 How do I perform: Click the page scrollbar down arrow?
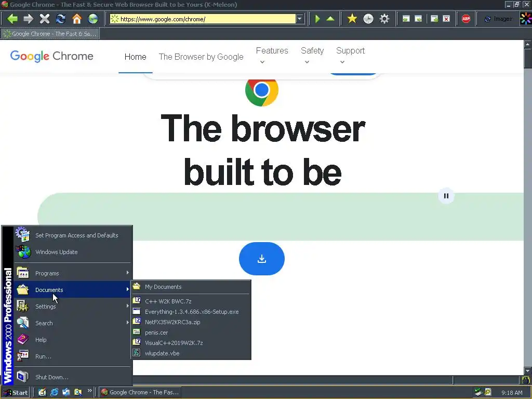(x=527, y=371)
